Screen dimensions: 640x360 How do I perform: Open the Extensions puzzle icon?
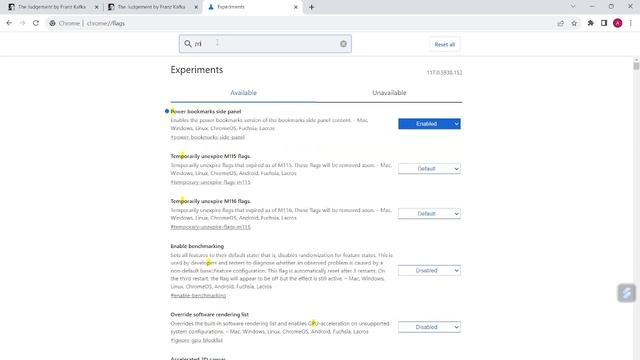click(590, 23)
